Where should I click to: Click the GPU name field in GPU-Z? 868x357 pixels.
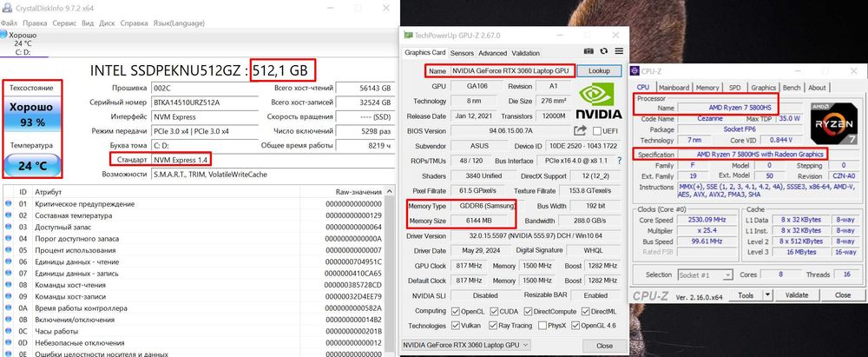point(511,71)
